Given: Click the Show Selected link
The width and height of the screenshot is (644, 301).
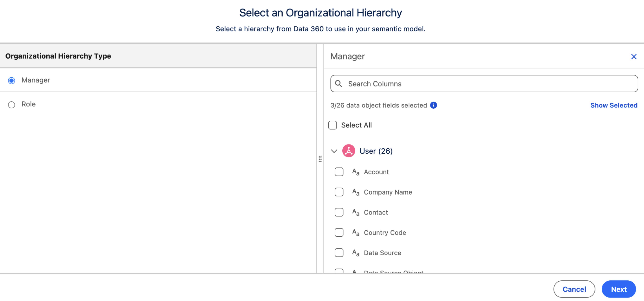Looking at the screenshot, I should 614,105.
